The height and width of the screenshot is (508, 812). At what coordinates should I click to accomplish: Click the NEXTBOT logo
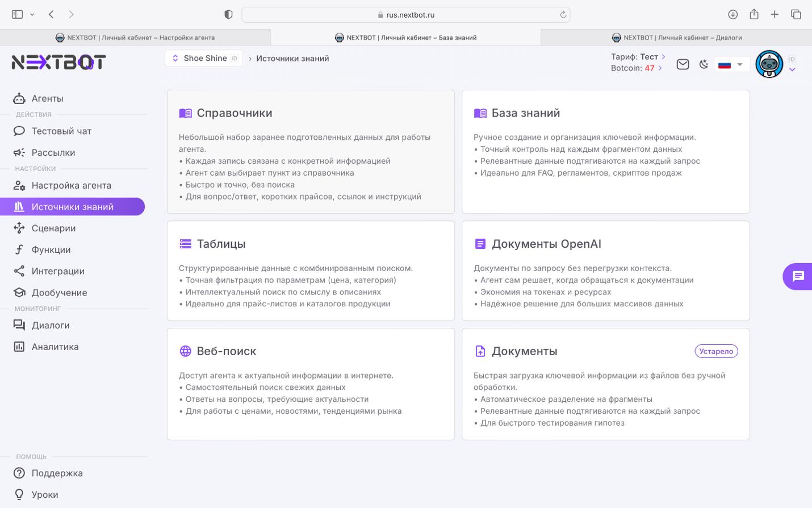(59, 62)
